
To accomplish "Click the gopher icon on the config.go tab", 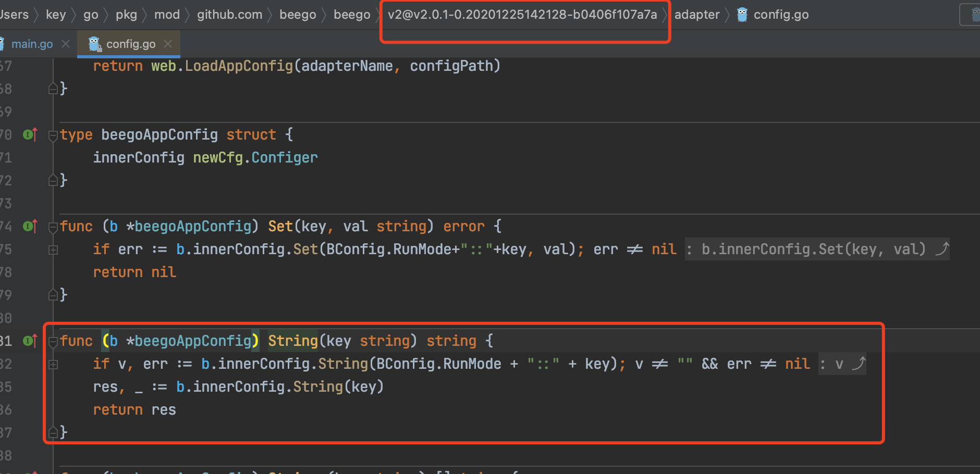I will [93, 43].
